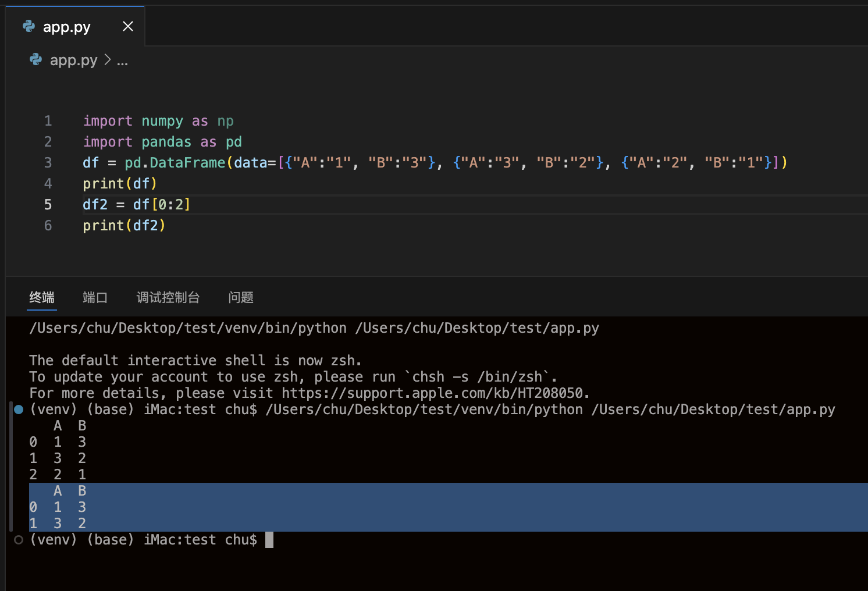Expand the breadcrumb chevron after app.py
The image size is (868, 591).
108,60
